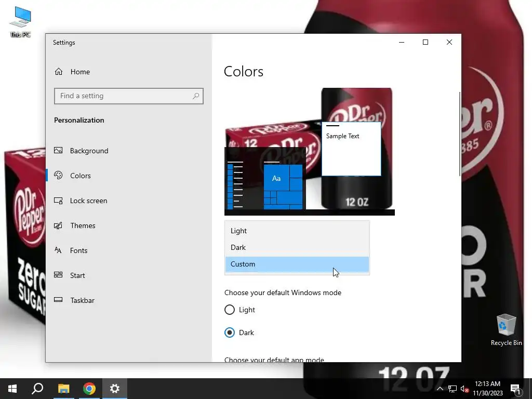Viewport: 532px width, 399px height.
Task: Click 'Choose your default Windows mode' label
Action: [x=283, y=292]
